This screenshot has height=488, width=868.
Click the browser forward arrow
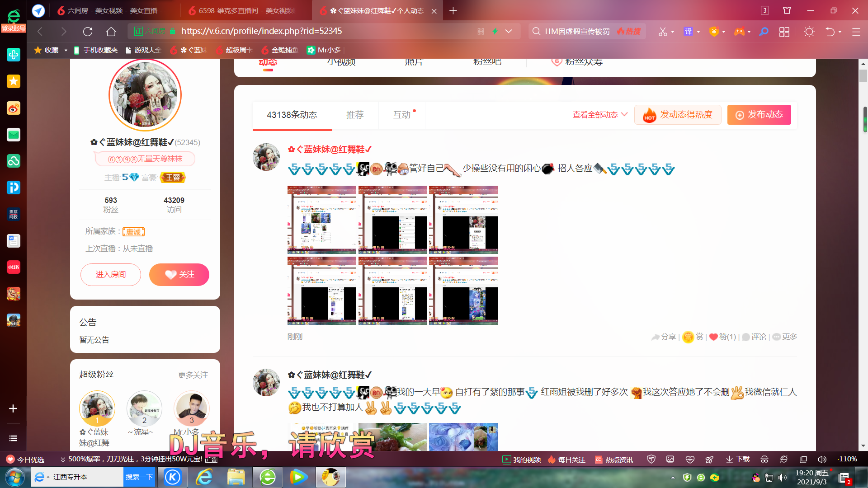point(64,31)
